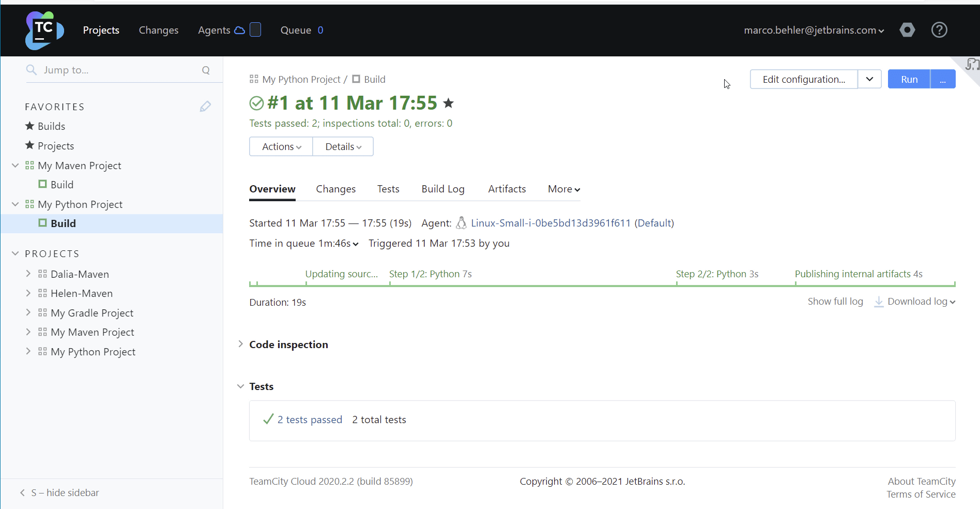The image size is (980, 509).
Task: Open the More tab dropdown
Action: click(x=563, y=189)
